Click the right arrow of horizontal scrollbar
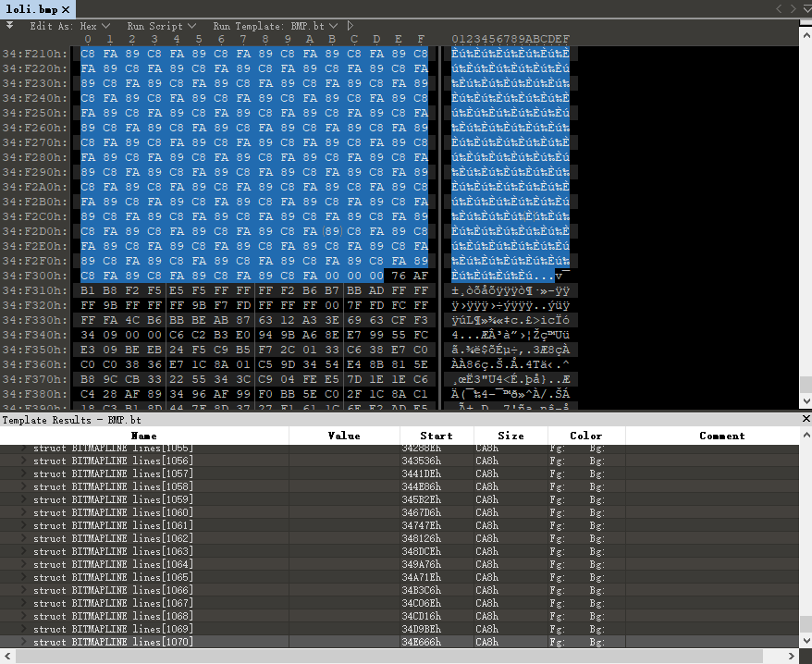This screenshot has height=664, width=812. (x=793, y=656)
